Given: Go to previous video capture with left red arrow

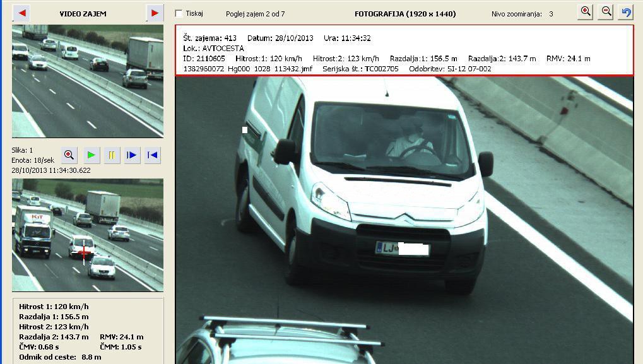Looking at the screenshot, I should (x=21, y=13).
